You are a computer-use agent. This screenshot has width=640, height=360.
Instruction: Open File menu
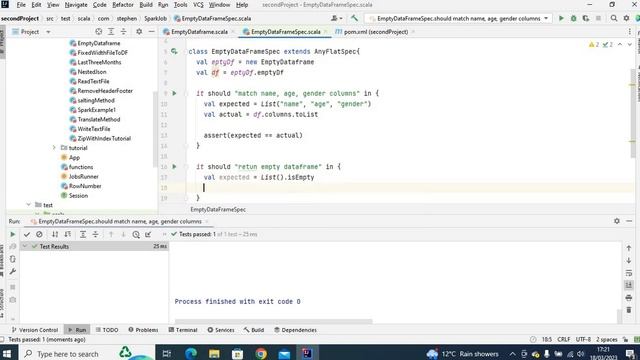click(21, 5)
